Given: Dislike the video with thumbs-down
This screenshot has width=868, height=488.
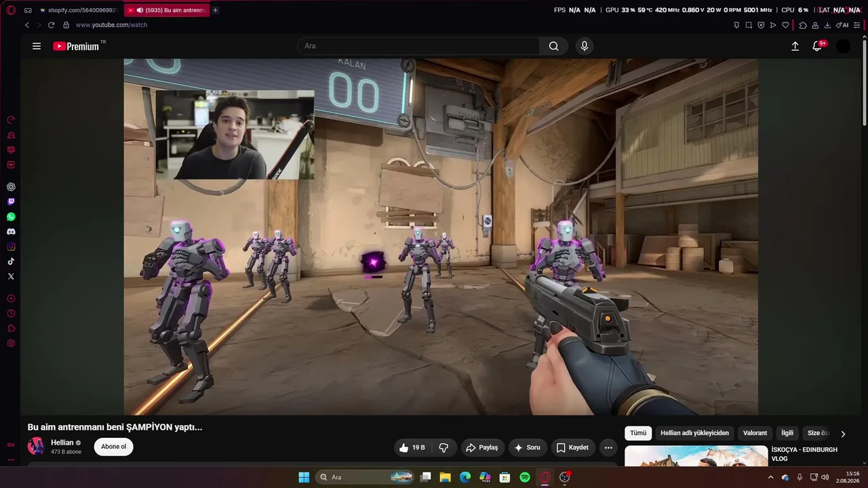Looking at the screenshot, I should tap(444, 447).
